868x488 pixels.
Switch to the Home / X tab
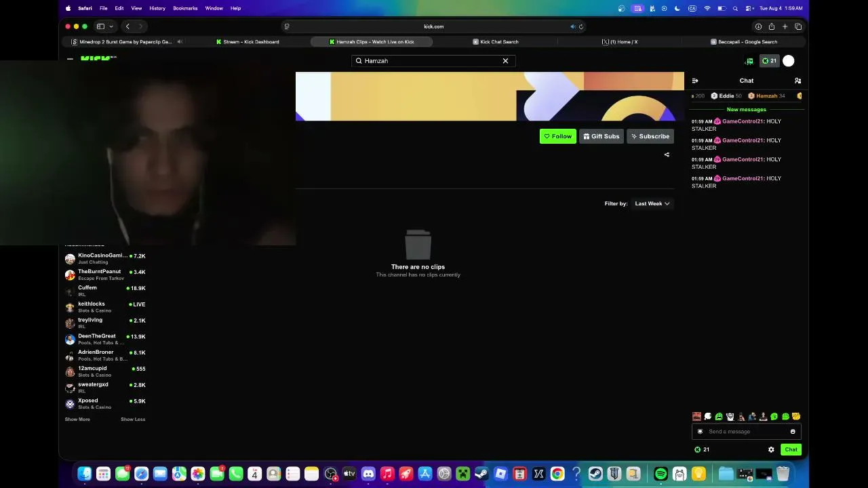[x=620, y=42]
